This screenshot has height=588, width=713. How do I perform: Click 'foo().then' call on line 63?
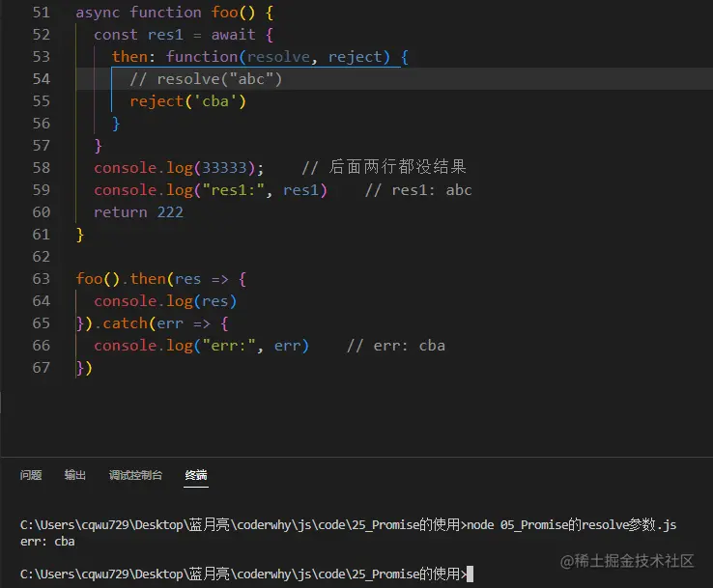[121, 278]
